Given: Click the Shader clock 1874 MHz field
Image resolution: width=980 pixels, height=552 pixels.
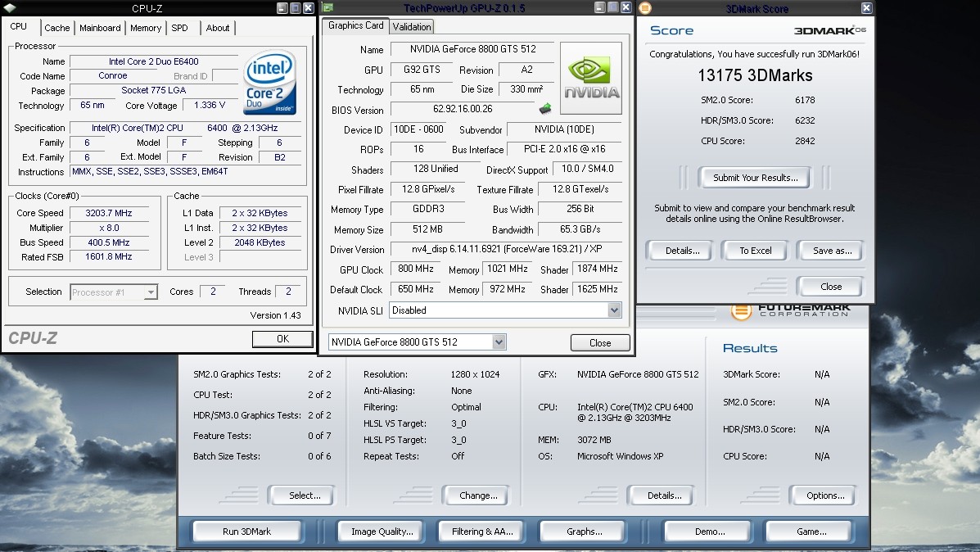Looking at the screenshot, I should pos(598,269).
